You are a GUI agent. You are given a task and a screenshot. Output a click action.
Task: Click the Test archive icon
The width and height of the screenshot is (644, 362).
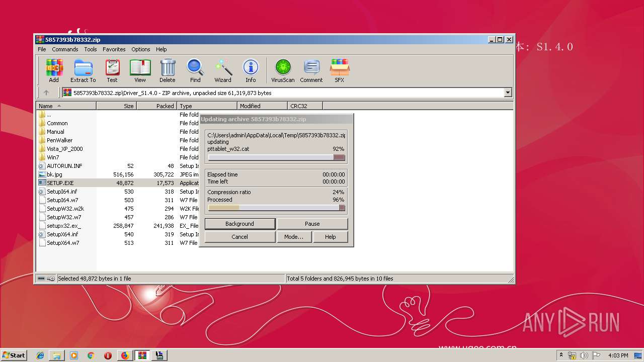112,70
